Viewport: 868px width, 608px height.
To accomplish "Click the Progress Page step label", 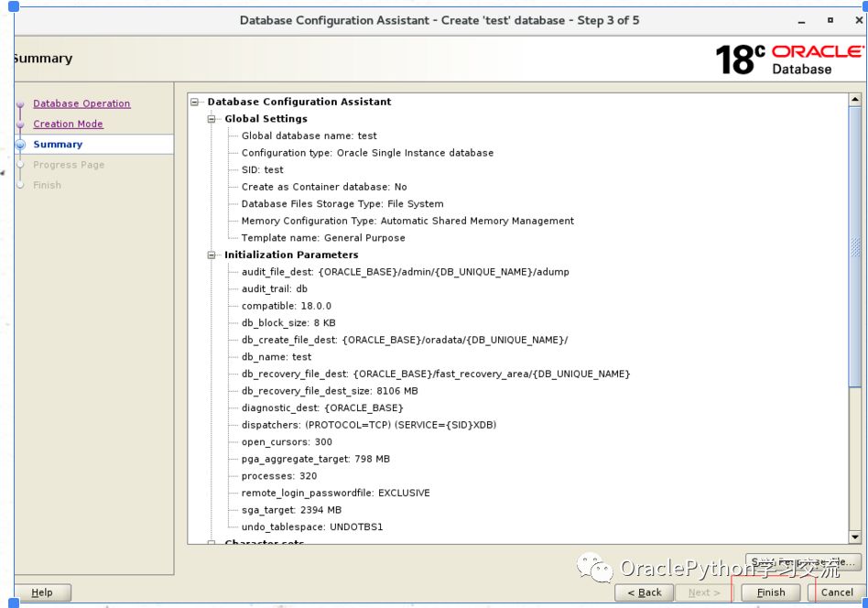I will coord(69,165).
